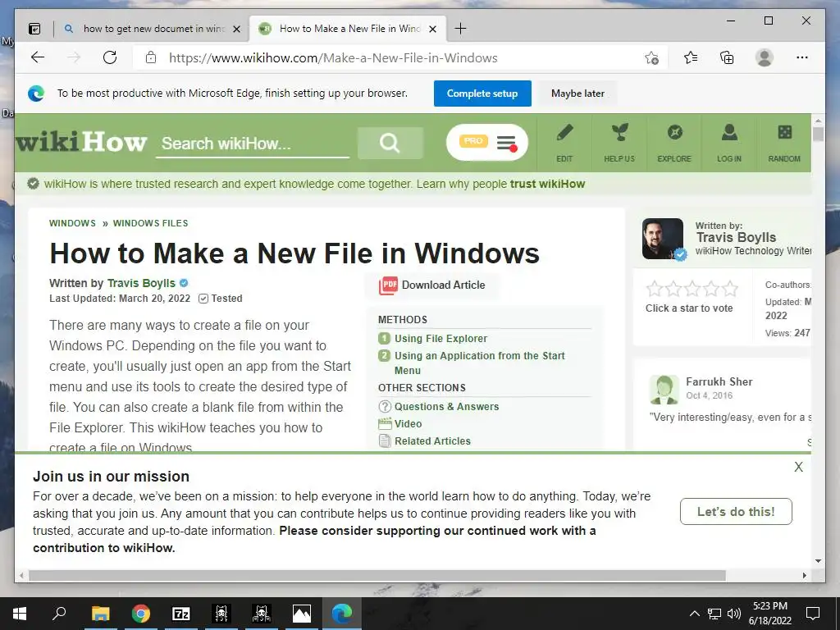The image size is (840, 630).
Task: Close the 'how to get new documet' tab
Action: pos(236,29)
